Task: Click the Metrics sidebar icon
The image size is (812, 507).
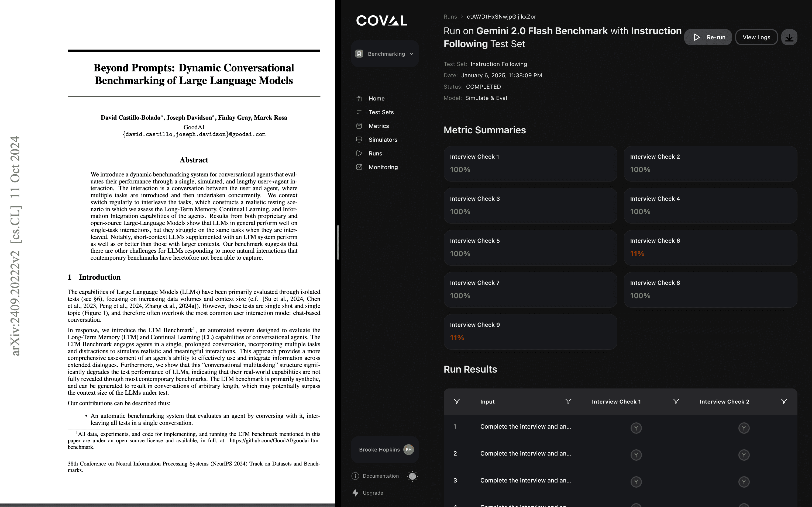Action: 359,126
